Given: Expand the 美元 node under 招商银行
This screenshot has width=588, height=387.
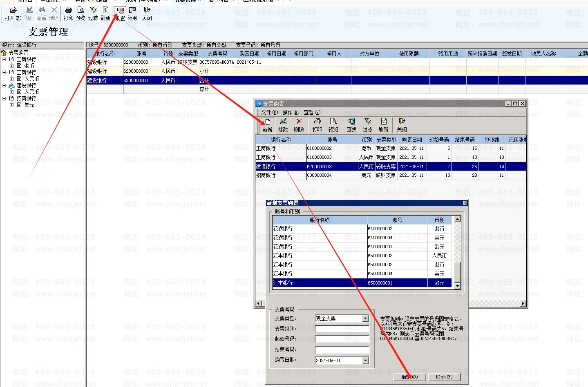Looking at the screenshot, I should [x=12, y=105].
